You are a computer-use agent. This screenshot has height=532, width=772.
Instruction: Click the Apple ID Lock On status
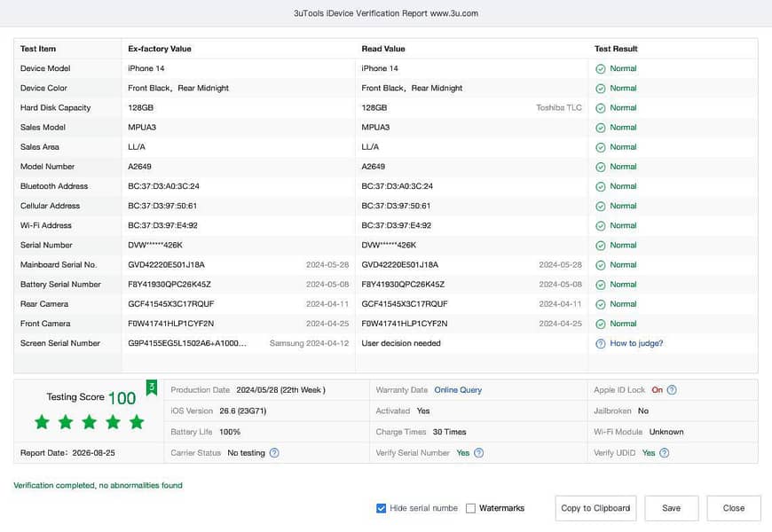pyautogui.click(x=658, y=390)
